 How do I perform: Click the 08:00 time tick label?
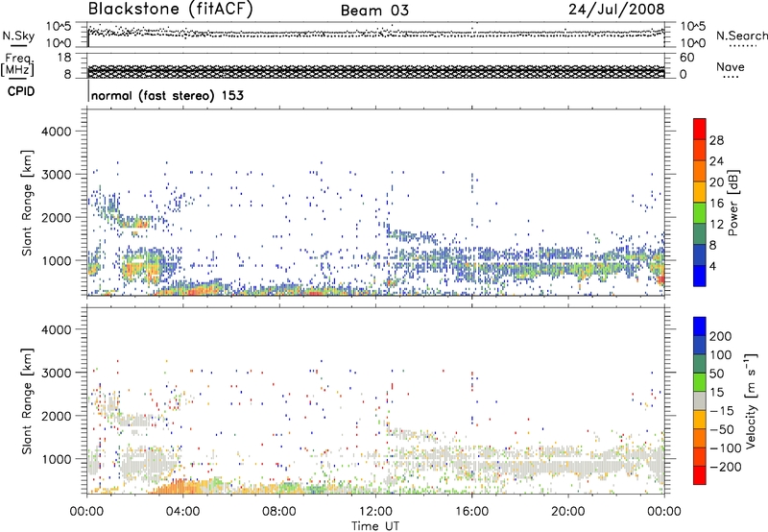278,512
